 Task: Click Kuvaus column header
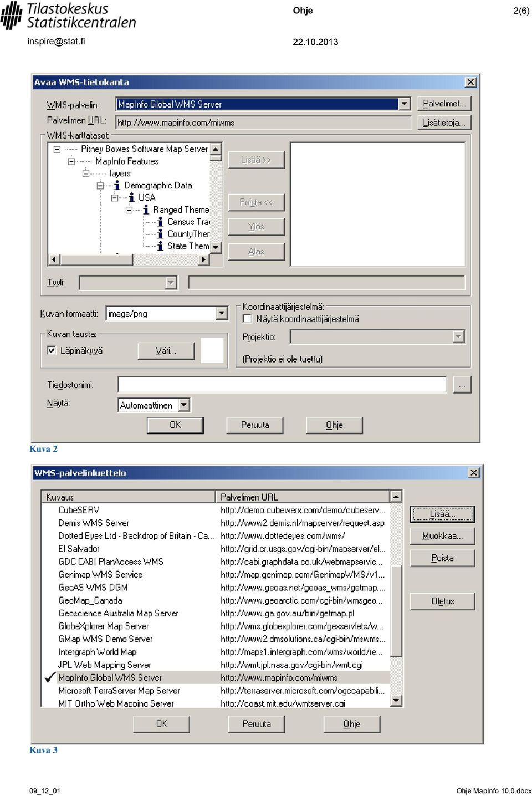click(129, 497)
